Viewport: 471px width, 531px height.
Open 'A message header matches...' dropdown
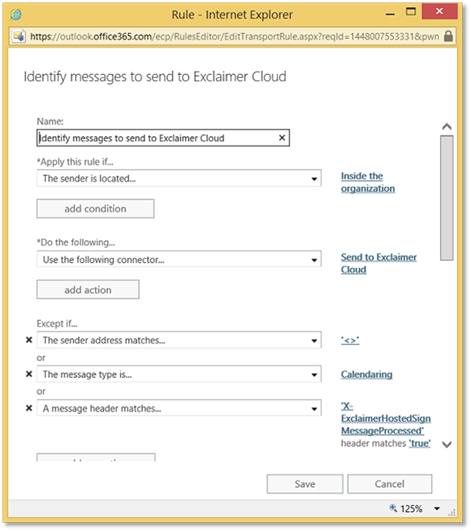(179, 408)
